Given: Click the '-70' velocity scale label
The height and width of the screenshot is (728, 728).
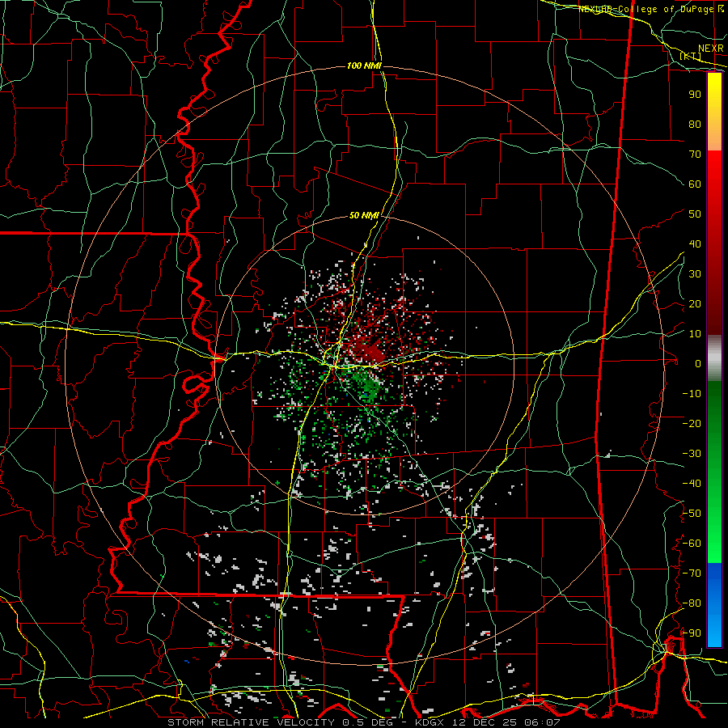Looking at the screenshot, I should coord(692,574).
